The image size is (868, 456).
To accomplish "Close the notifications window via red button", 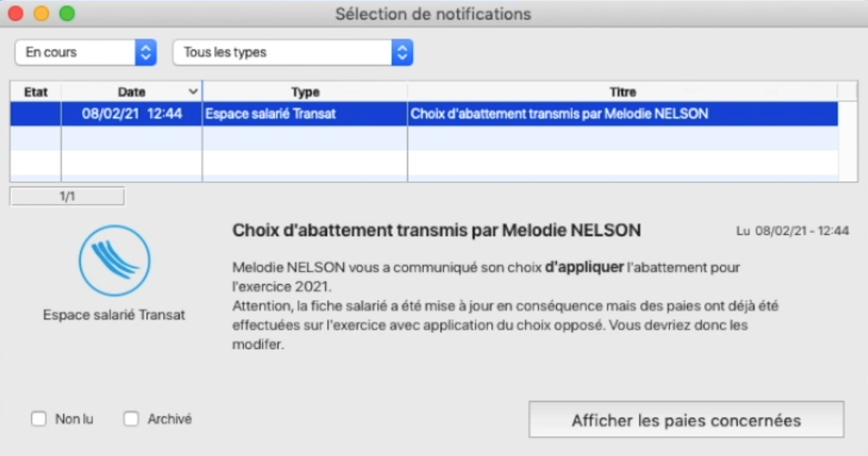I will point(16,14).
